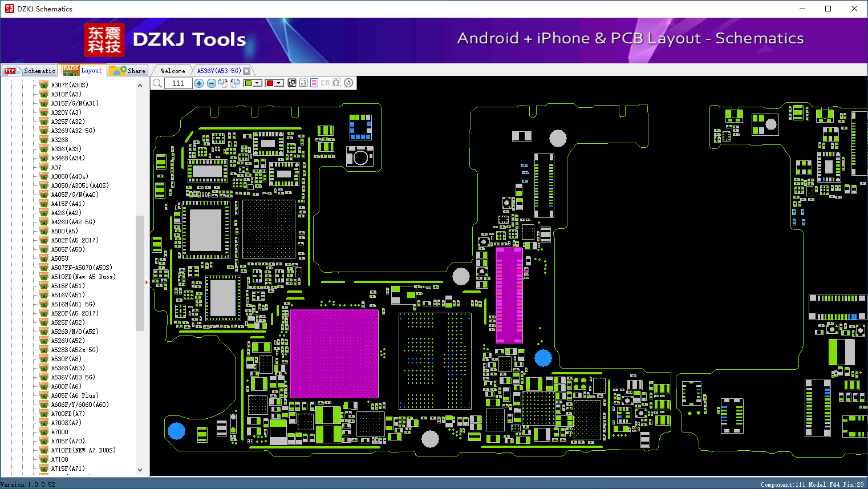Click the circular reset arrow icon

tap(348, 83)
